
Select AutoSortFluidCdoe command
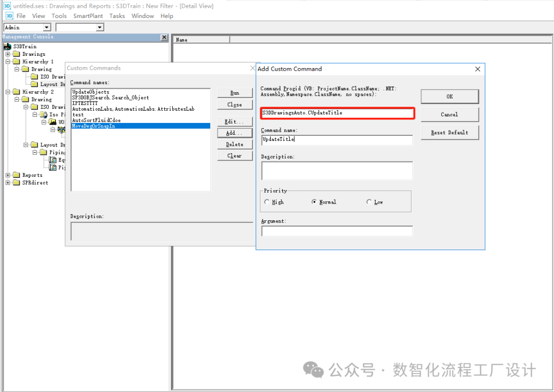141,120
